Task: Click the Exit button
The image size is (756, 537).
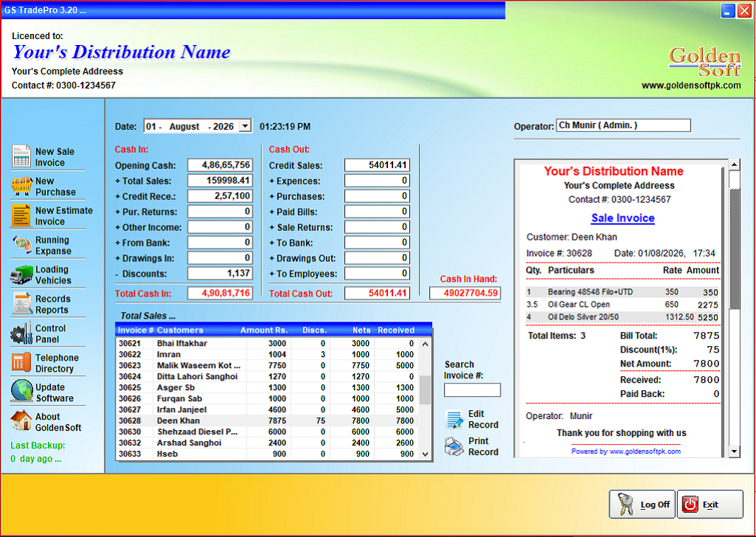Action: click(x=710, y=505)
